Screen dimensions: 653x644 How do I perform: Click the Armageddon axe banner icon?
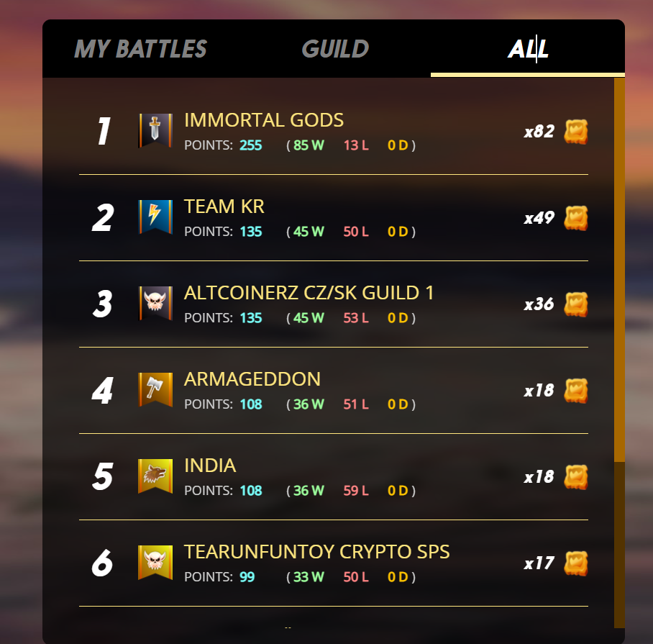[x=155, y=389]
